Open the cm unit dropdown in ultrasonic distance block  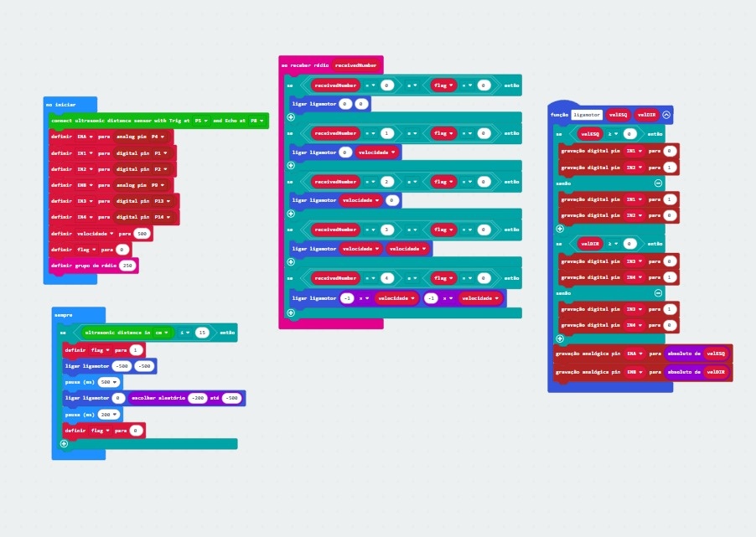point(162,333)
